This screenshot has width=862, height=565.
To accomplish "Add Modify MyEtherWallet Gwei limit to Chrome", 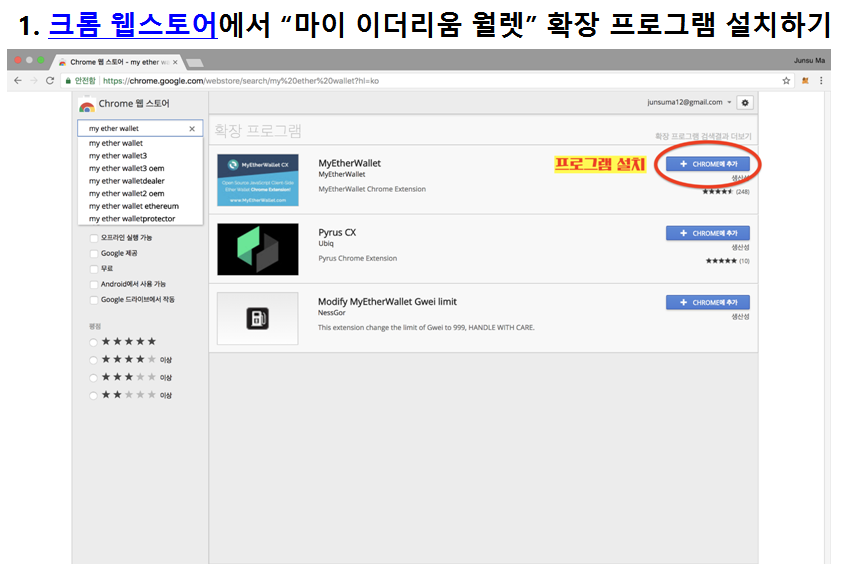I will coord(708,302).
